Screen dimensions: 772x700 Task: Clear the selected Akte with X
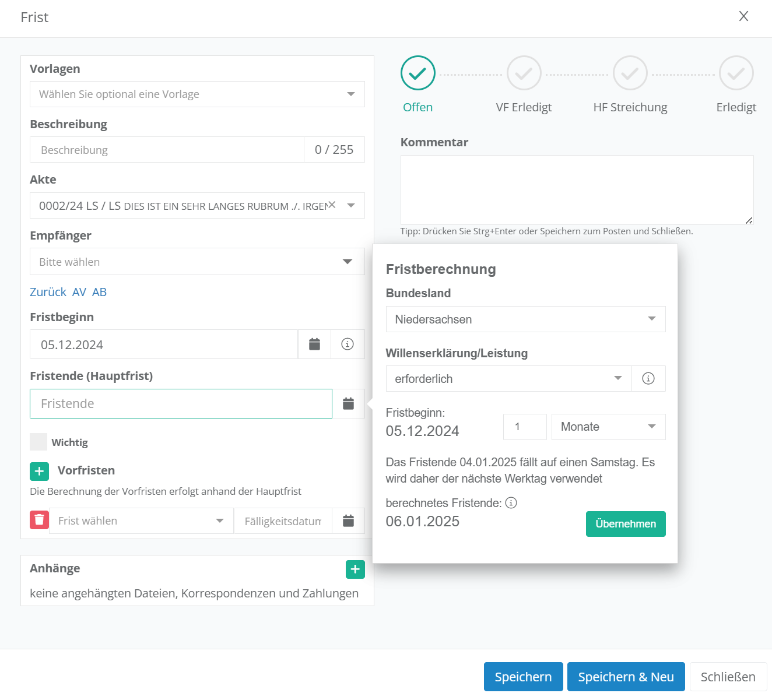point(332,205)
